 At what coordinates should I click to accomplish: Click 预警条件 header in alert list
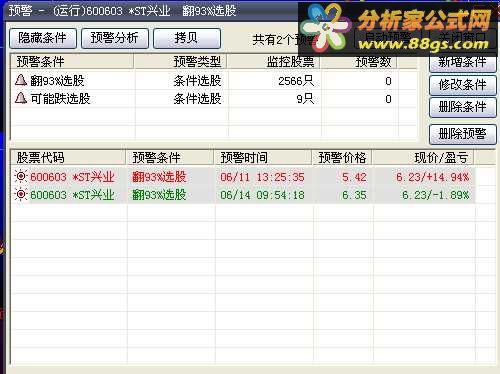click(170, 158)
